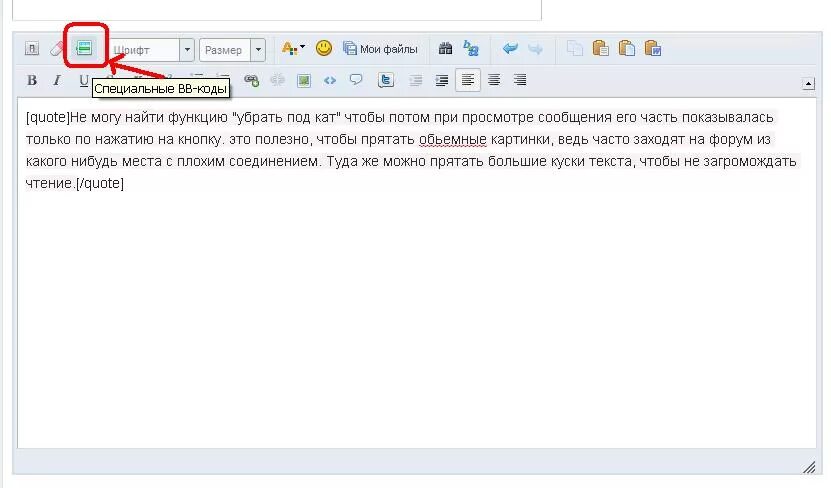Set text alignment to left
831x488 pixels.
[467, 80]
